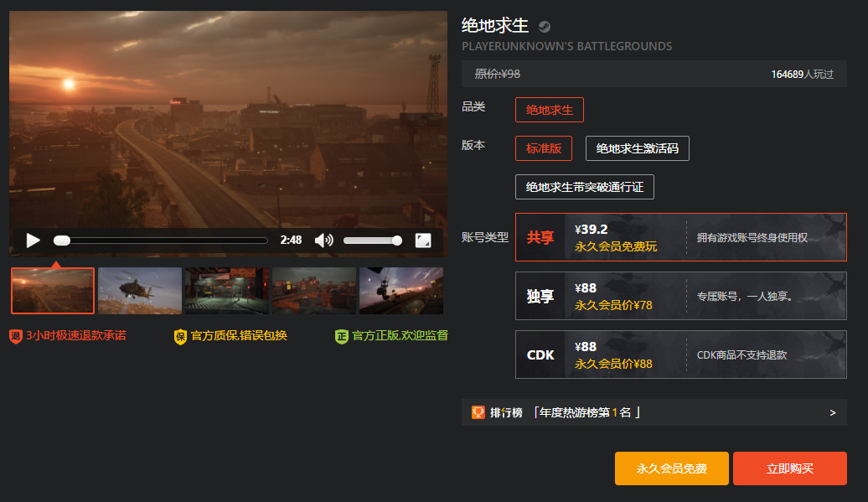Click the 永久会员免费玩 text in 共享 row
The width and height of the screenshot is (868, 502).
616,247
